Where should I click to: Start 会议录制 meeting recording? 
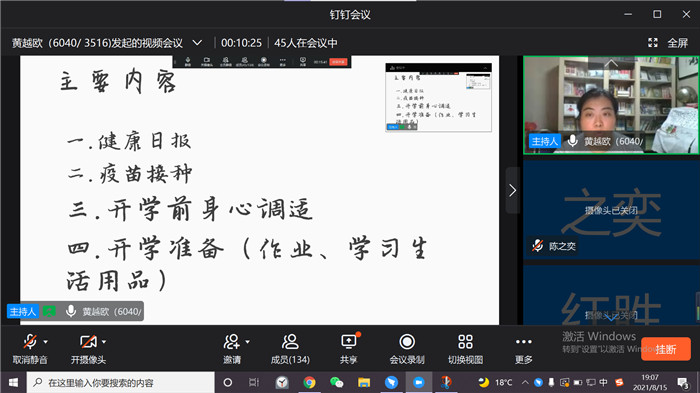pos(407,349)
